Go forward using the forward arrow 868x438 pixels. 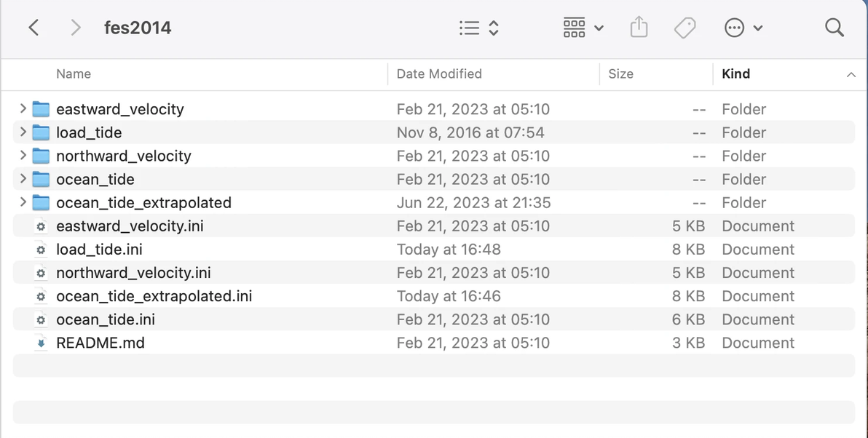click(x=76, y=28)
